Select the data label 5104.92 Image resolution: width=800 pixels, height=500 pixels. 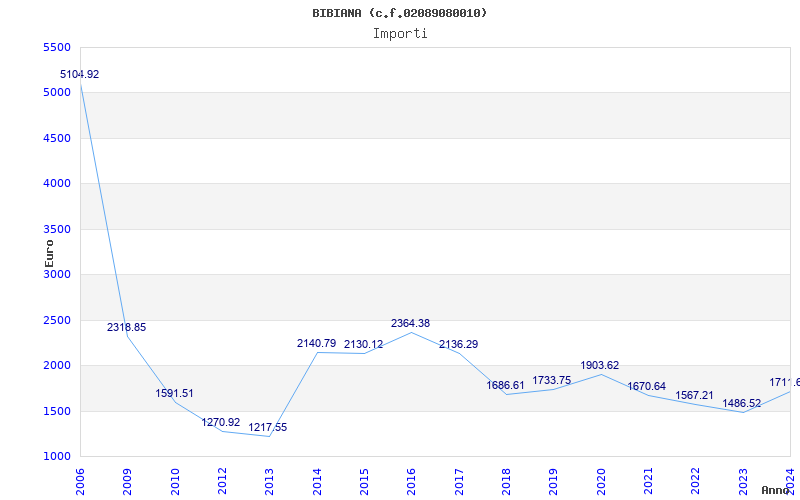click(80, 74)
